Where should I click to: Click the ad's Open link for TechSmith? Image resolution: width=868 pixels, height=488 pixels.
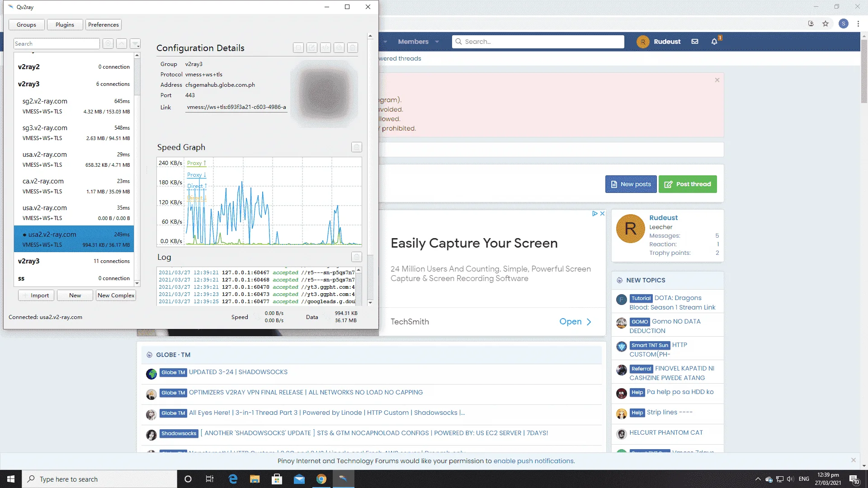(575, 322)
